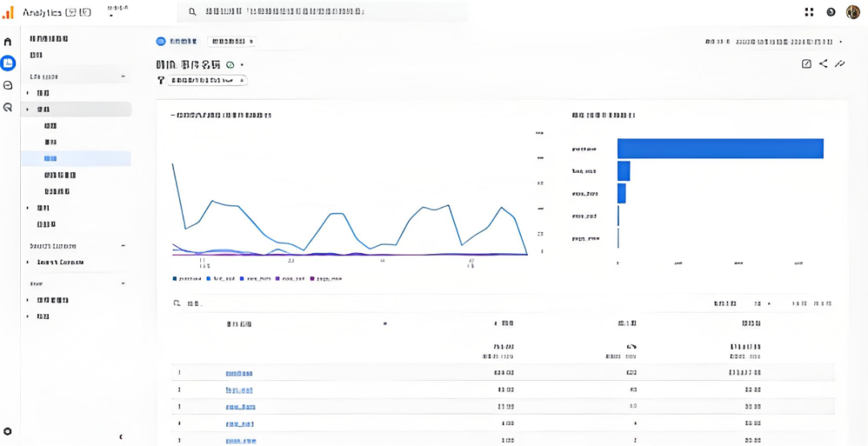Open the Insights sparkline icon
The height and width of the screenshot is (446, 868).
[x=840, y=64]
